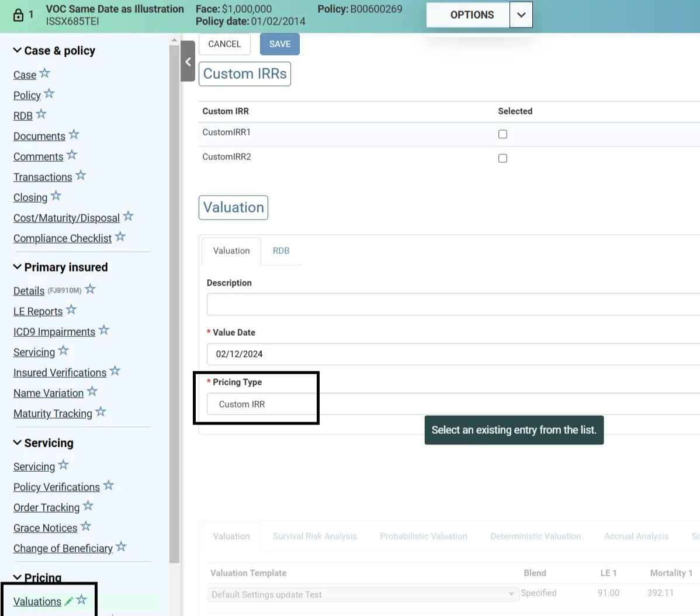The width and height of the screenshot is (700, 616).
Task: Star the Documents link as favorite
Action: [74, 135]
